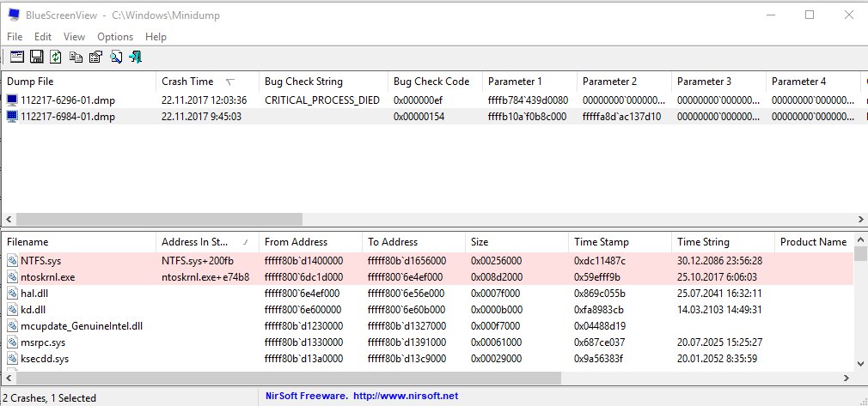Click the BlueScreenView app icon in the title bar
This screenshot has width=868, height=406.
(15, 15)
